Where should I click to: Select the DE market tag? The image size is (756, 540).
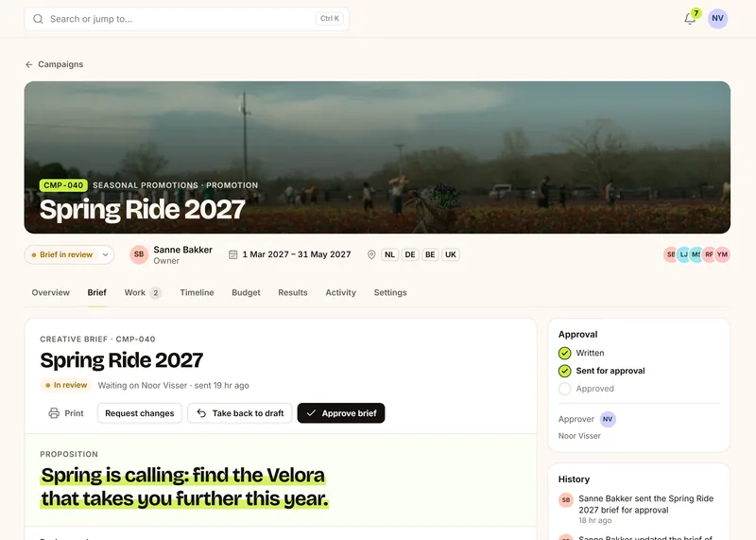coord(410,254)
